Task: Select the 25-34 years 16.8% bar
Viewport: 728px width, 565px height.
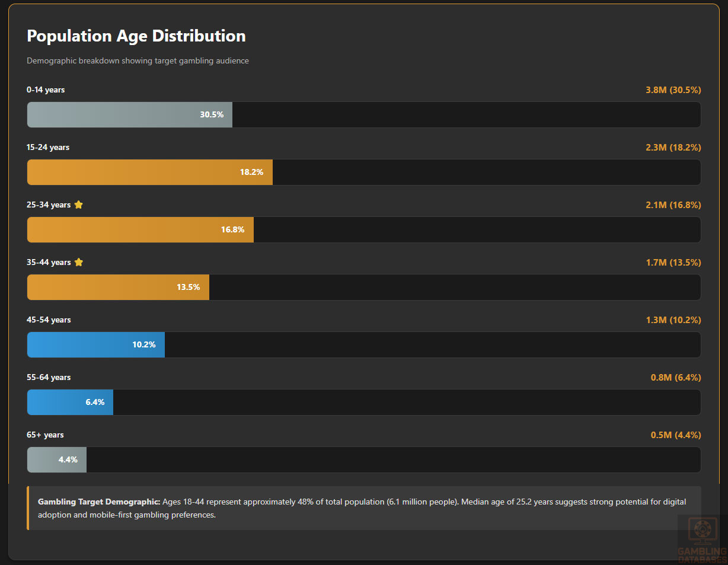Action: [140, 230]
